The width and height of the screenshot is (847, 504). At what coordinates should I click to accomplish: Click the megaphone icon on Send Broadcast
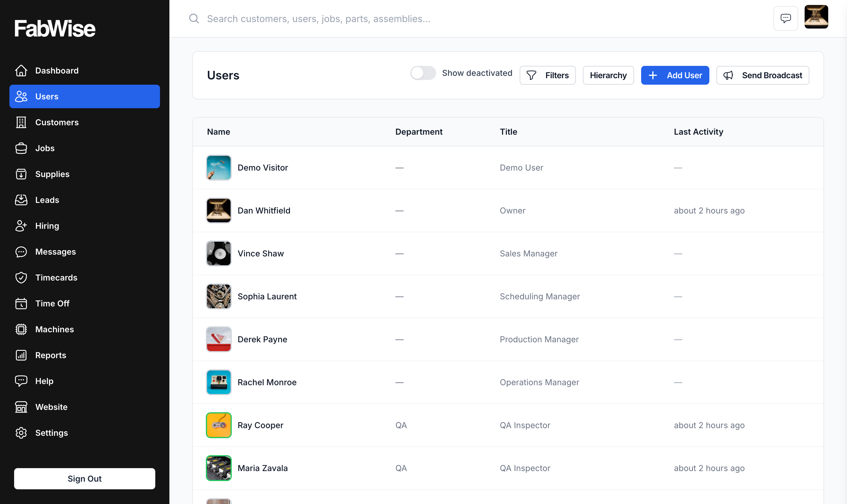coord(728,75)
